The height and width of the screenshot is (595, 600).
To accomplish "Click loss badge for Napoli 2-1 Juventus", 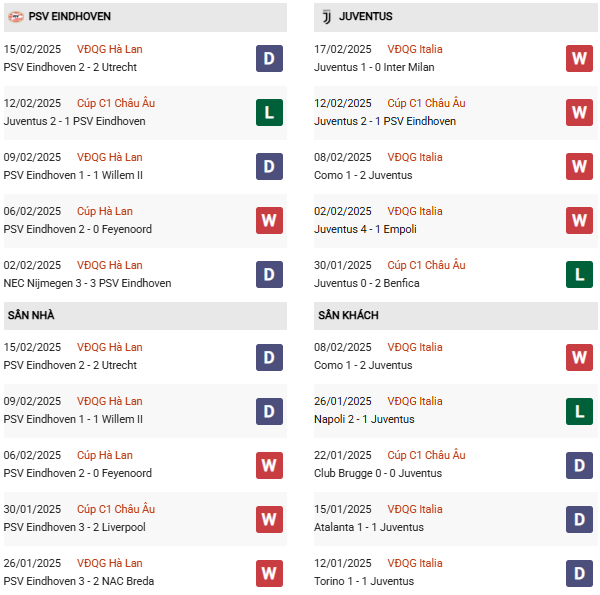I will [579, 410].
